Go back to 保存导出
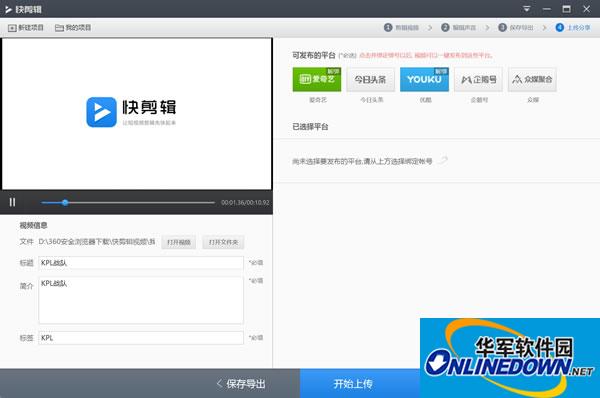600x398 pixels. [241, 383]
